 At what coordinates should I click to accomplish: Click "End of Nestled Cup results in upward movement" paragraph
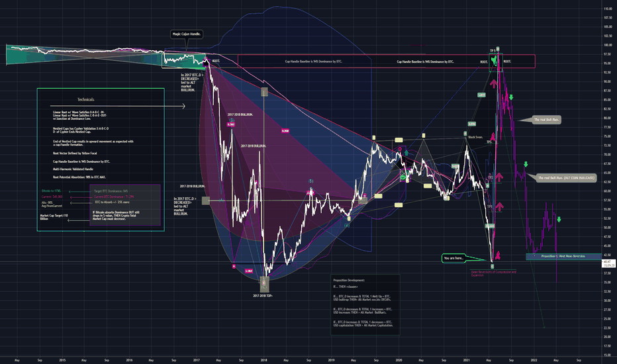pos(93,143)
